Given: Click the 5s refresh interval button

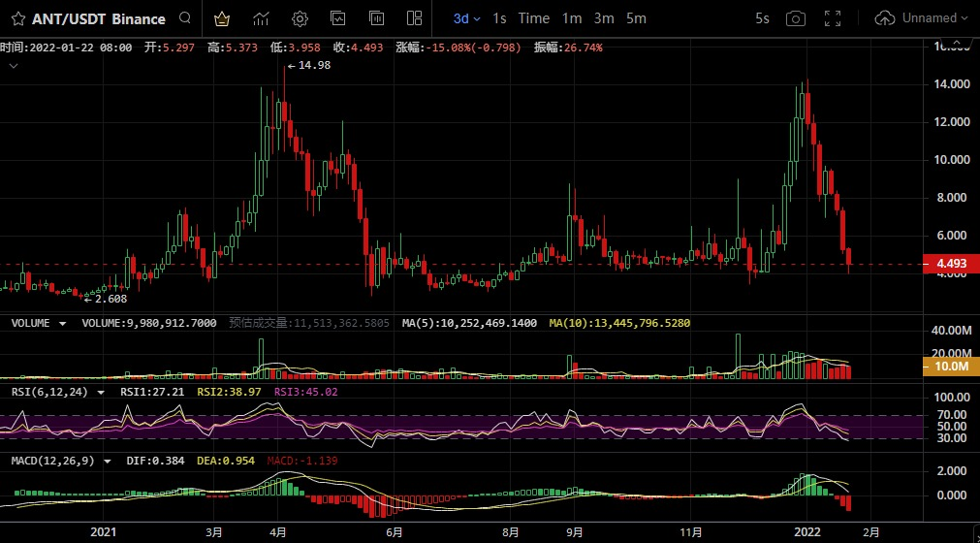Looking at the screenshot, I should point(762,18).
